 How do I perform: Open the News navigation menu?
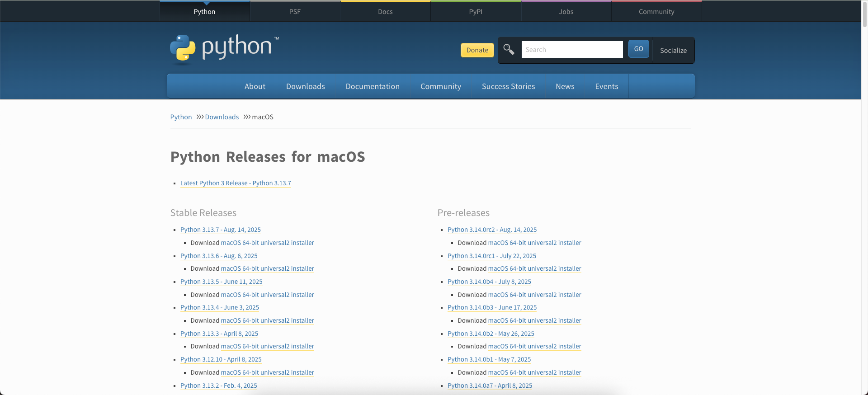click(565, 86)
